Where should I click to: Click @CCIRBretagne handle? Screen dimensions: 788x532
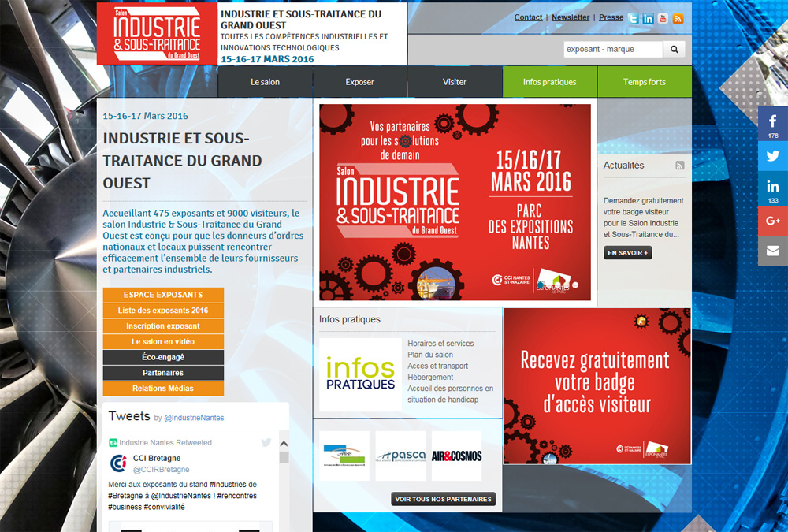pos(162,470)
